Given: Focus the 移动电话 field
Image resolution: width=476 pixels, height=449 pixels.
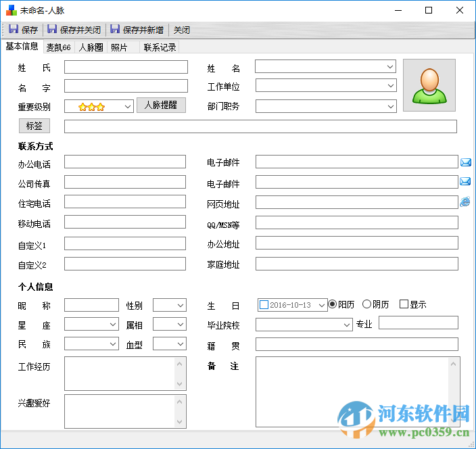Looking at the screenshot, I should [x=125, y=222].
